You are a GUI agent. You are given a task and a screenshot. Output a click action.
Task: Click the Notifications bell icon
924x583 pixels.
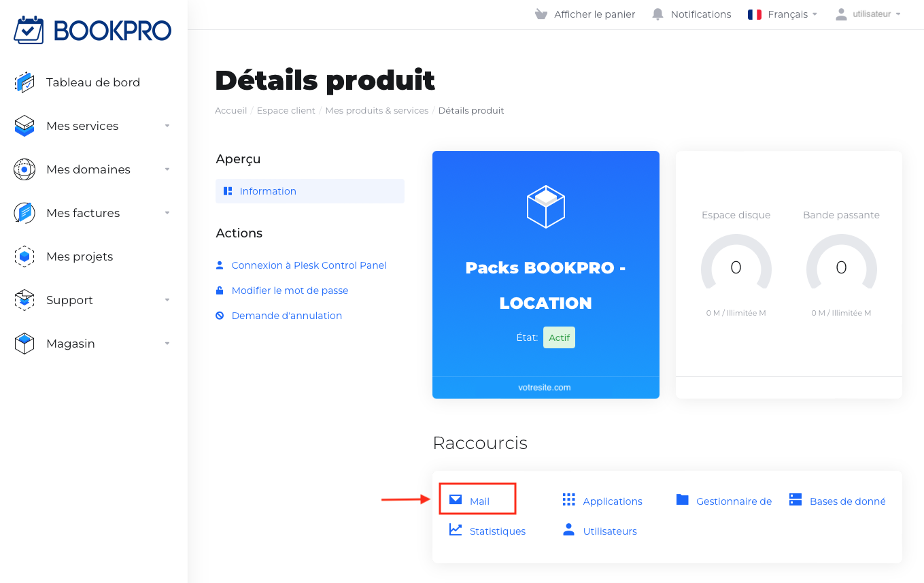(657, 14)
